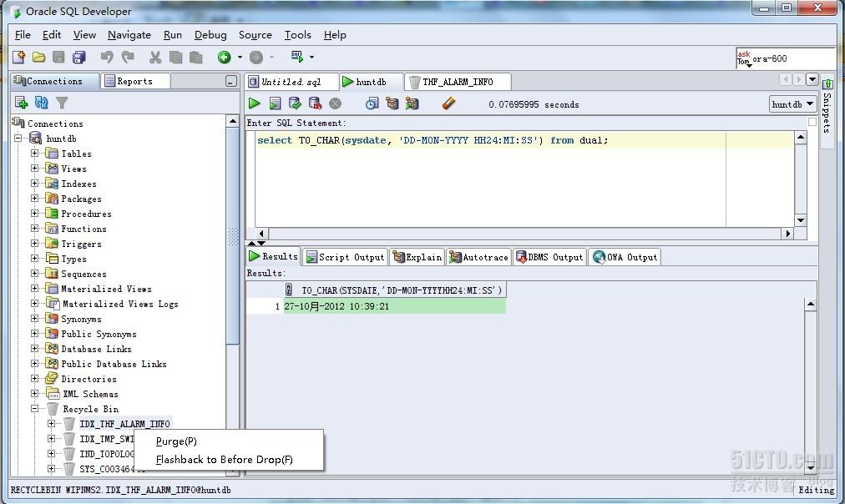Click the Refresh connections icon
845x504 pixels.
[x=42, y=103]
